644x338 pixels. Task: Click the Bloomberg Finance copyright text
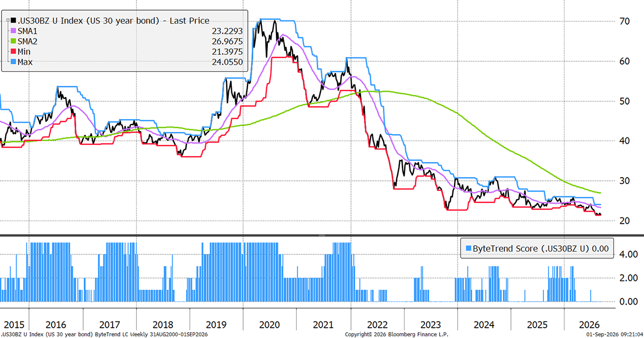pos(389,334)
